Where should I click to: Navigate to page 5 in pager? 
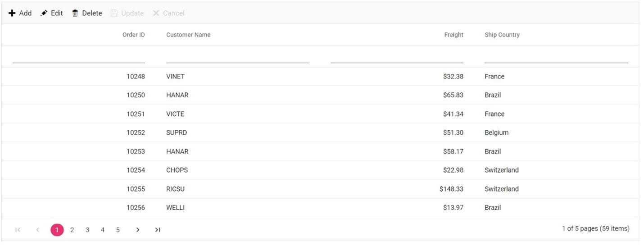[x=118, y=230]
